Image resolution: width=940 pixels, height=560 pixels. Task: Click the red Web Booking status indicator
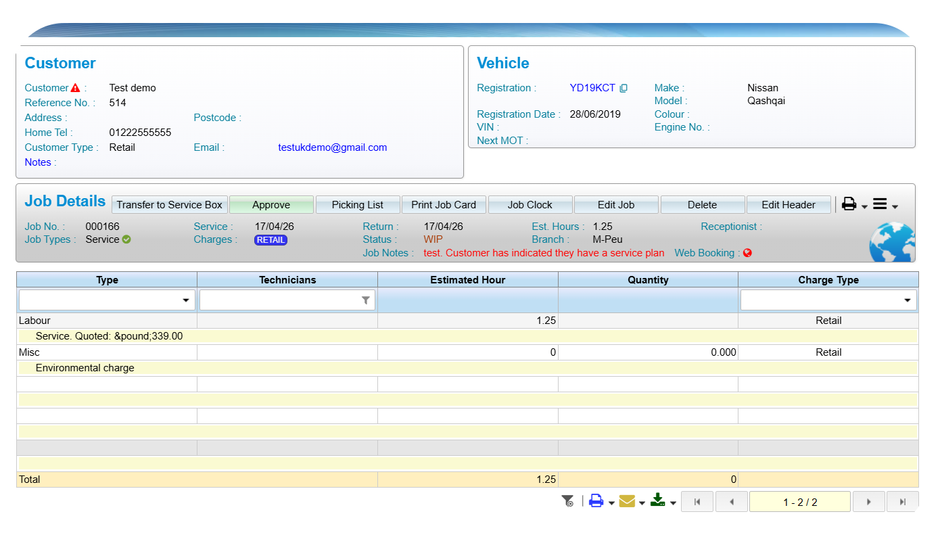(747, 253)
